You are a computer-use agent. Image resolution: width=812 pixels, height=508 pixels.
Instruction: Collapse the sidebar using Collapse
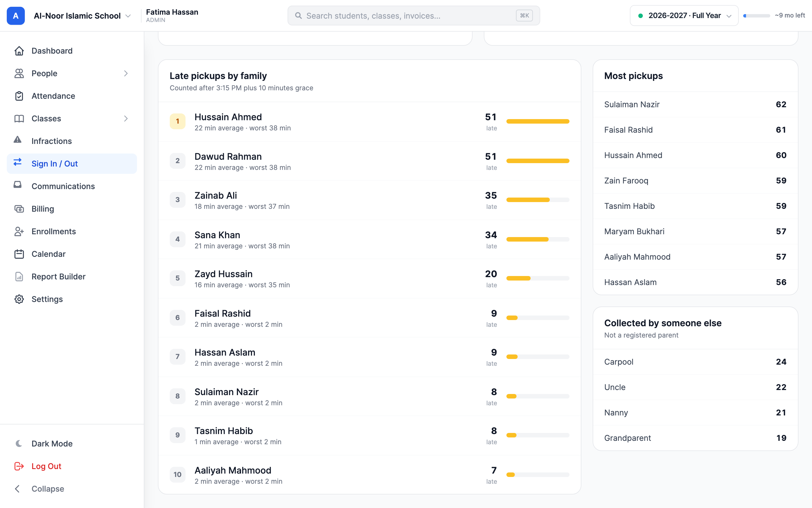tap(72, 489)
